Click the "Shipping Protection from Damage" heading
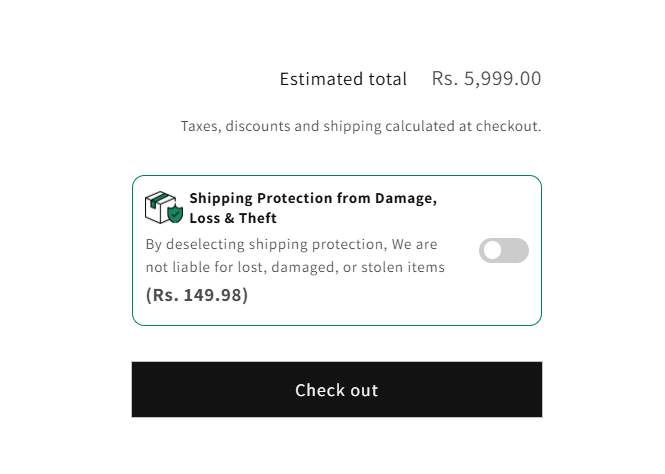Image resolution: width=665 pixels, height=474 pixels. pos(312,198)
